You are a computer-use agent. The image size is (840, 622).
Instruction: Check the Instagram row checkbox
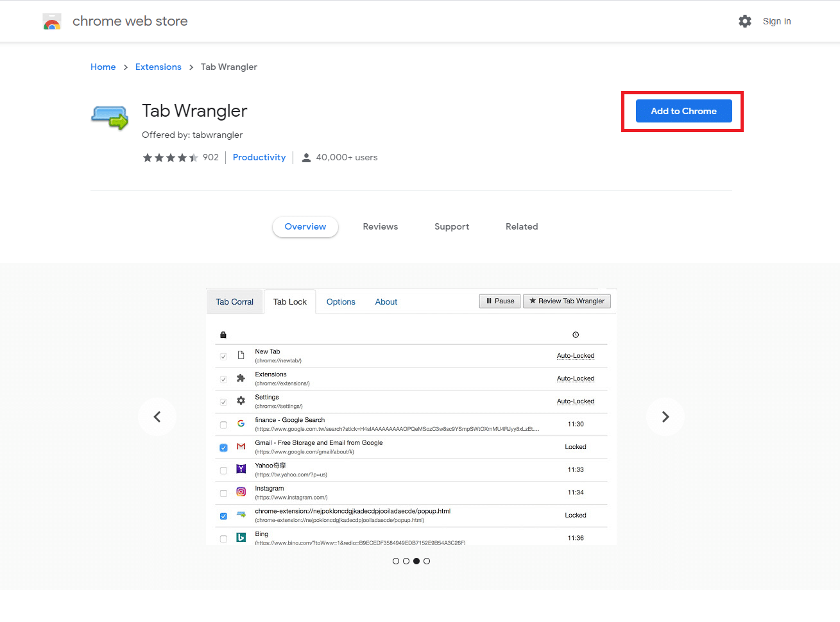223,493
